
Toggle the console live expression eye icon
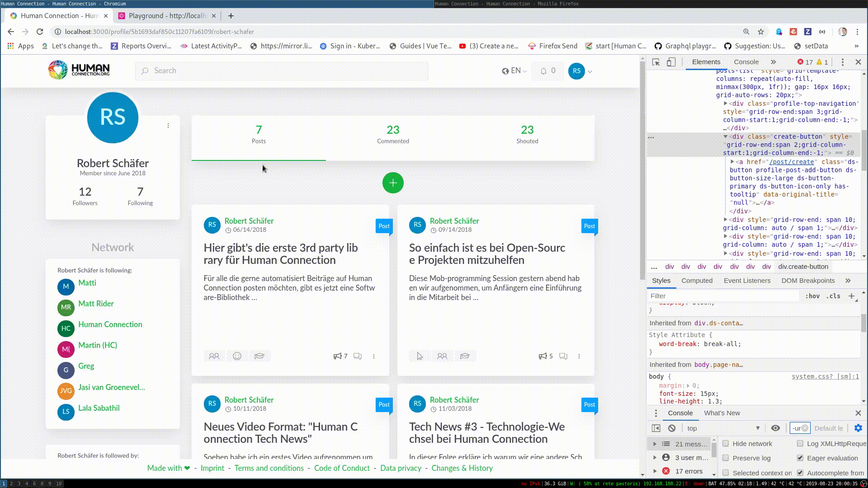coord(776,428)
